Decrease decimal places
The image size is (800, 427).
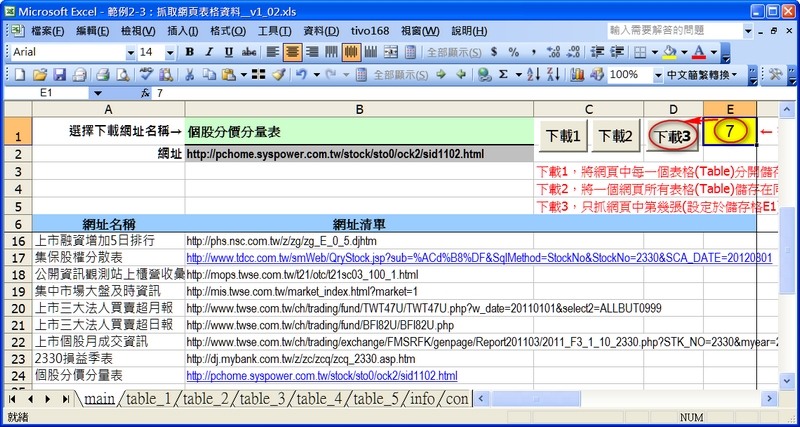[573, 52]
